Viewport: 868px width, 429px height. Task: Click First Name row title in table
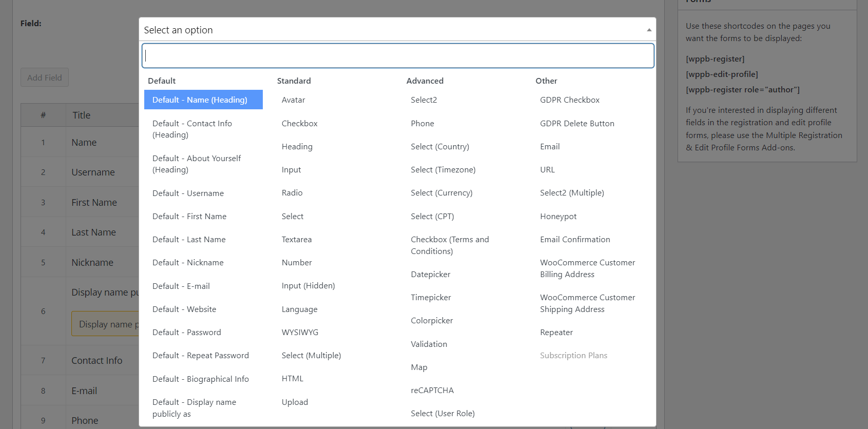click(x=94, y=202)
